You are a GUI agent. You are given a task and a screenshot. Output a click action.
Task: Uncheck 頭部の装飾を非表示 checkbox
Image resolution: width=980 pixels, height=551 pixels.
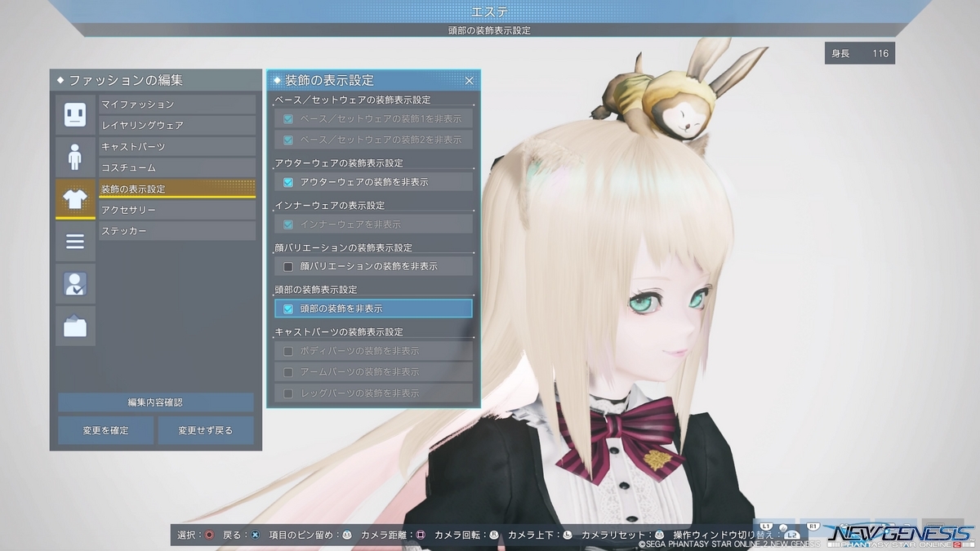pos(287,309)
